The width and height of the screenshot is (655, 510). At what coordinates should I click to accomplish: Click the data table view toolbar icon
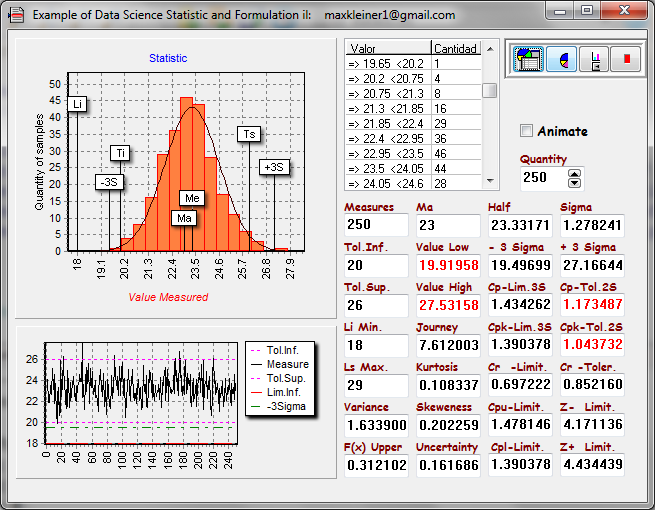[x=528, y=59]
